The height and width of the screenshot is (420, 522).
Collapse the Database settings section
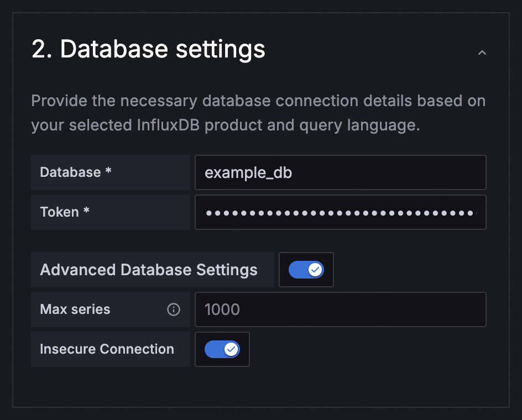pos(482,53)
